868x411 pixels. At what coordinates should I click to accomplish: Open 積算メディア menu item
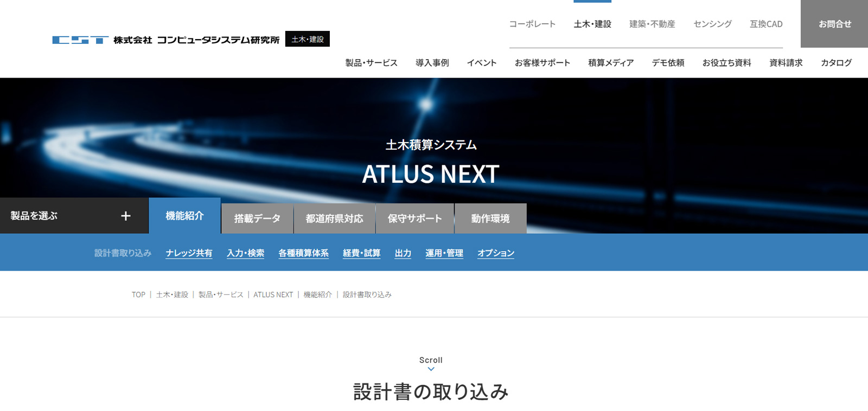[611, 63]
